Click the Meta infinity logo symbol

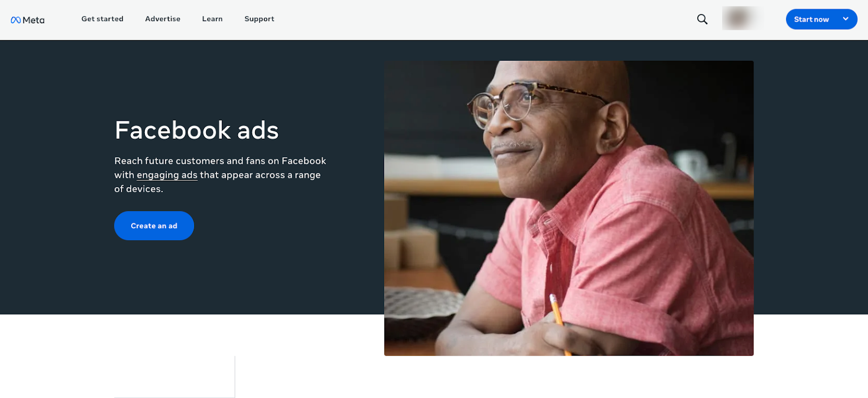16,20
